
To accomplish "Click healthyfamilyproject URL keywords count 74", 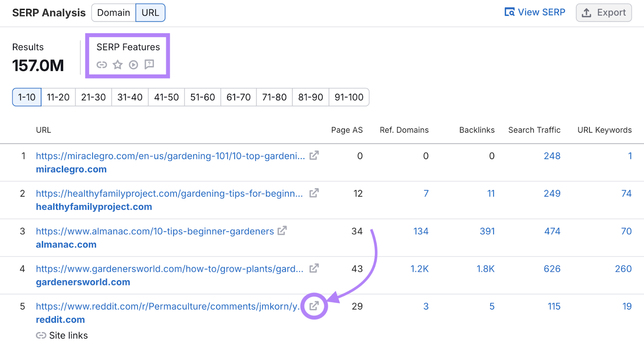I will (x=626, y=193).
